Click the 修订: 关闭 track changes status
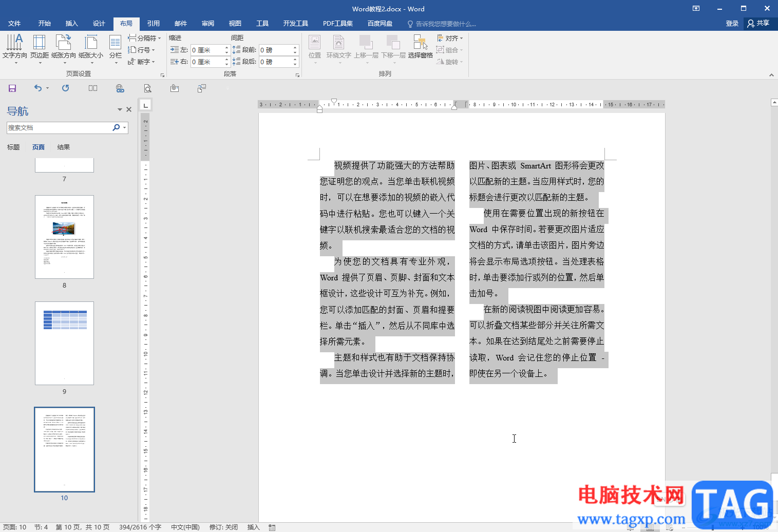The image size is (778, 532). point(223,527)
